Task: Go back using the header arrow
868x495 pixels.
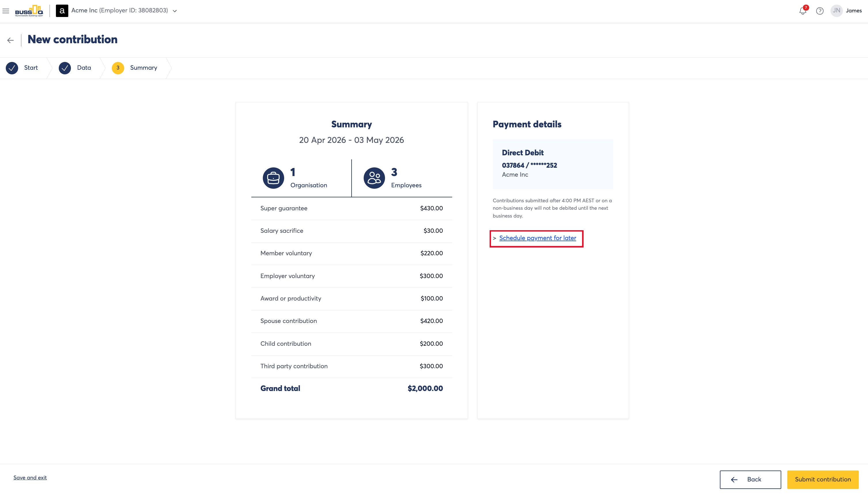Action: point(11,40)
